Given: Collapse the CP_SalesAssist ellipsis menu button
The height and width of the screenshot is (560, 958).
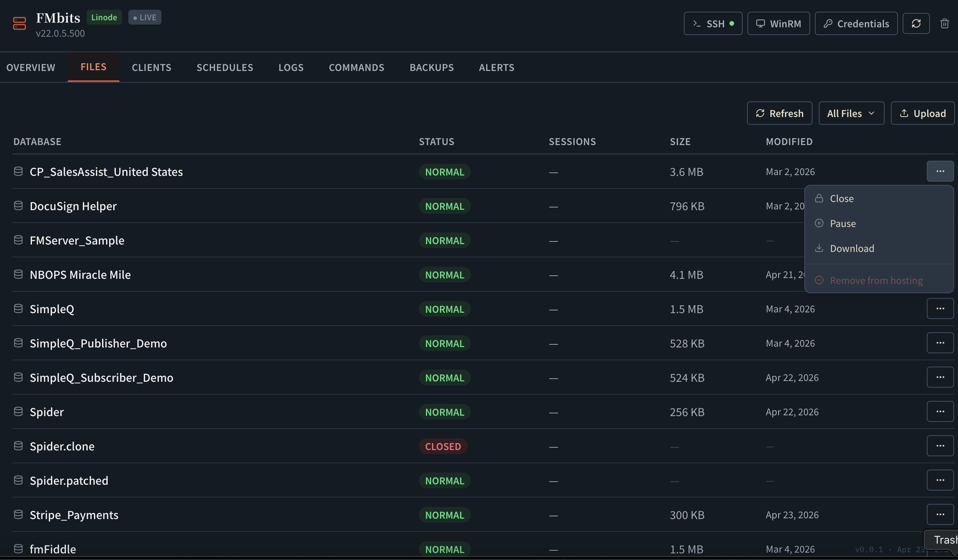Looking at the screenshot, I should (x=940, y=171).
